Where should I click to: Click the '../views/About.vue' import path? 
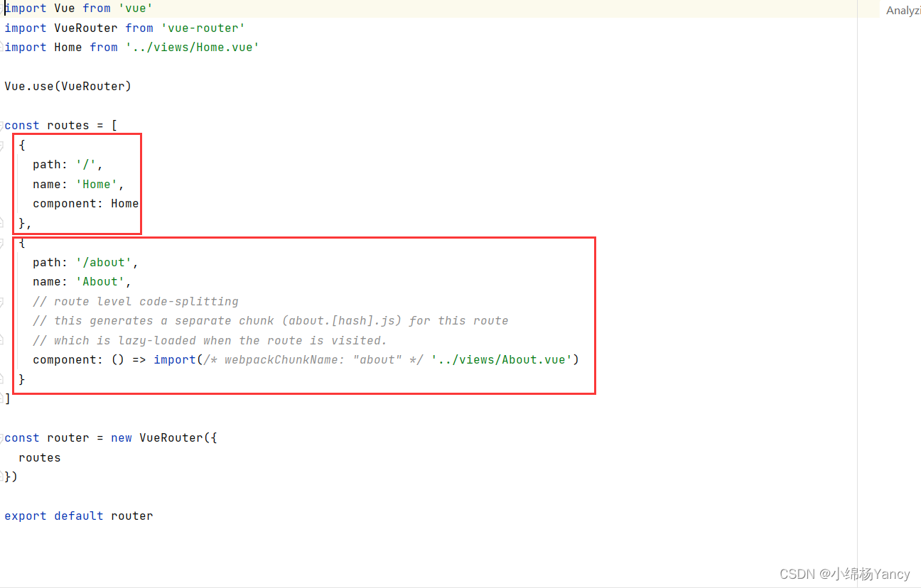pyautogui.click(x=502, y=360)
